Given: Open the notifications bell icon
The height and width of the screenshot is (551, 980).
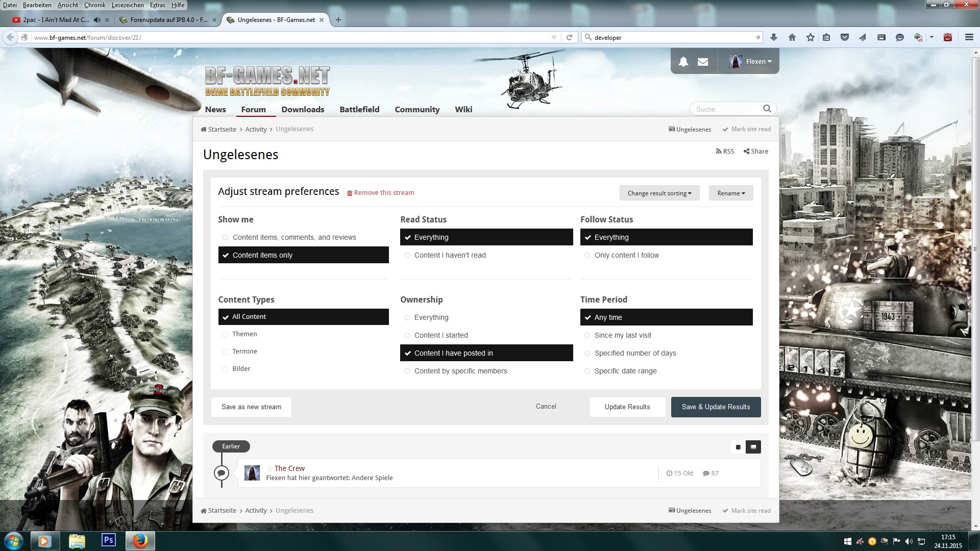Looking at the screenshot, I should point(683,62).
